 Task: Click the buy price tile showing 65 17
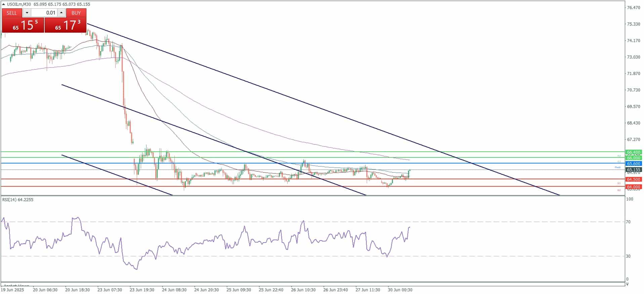click(x=66, y=25)
